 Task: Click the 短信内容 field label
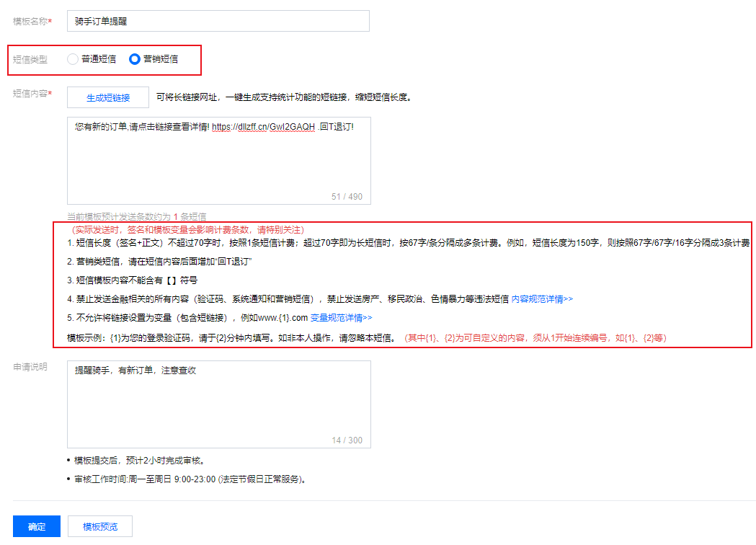click(32, 94)
